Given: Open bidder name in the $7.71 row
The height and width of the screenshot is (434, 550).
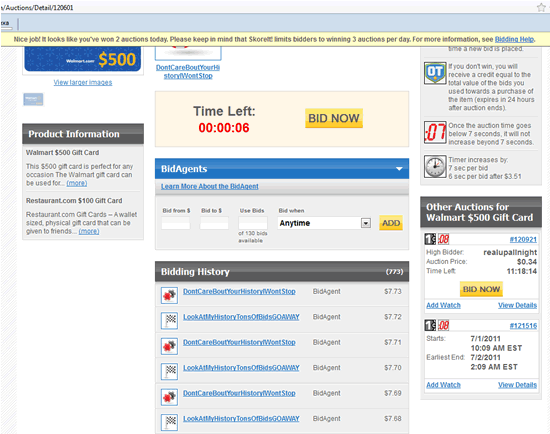Looking at the screenshot, I should coord(239,342).
